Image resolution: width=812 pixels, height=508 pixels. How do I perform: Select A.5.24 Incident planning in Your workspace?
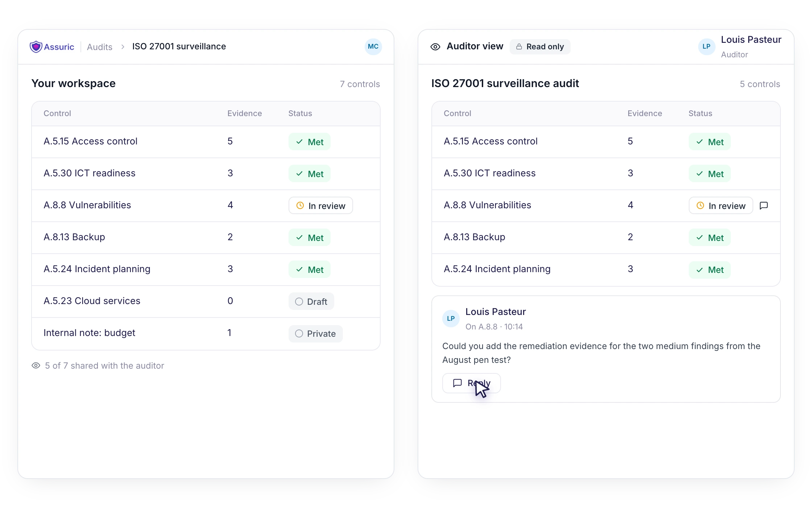pyautogui.click(x=206, y=270)
